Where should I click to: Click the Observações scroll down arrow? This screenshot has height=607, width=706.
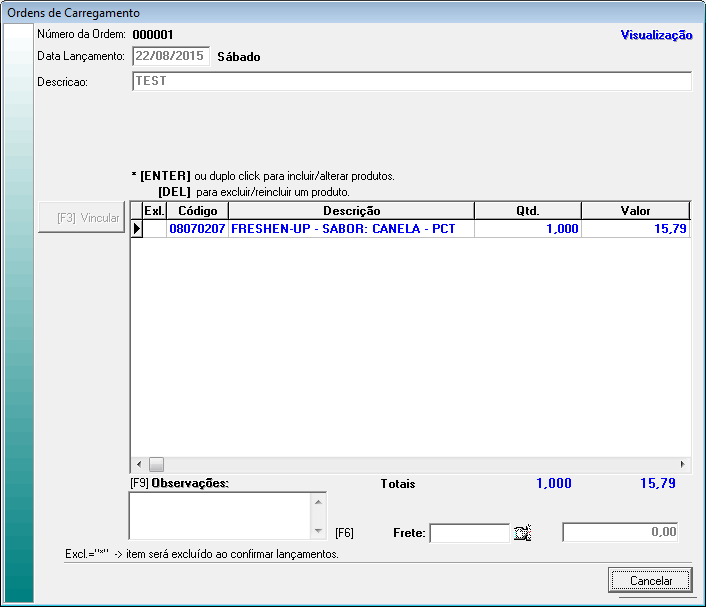point(318,531)
